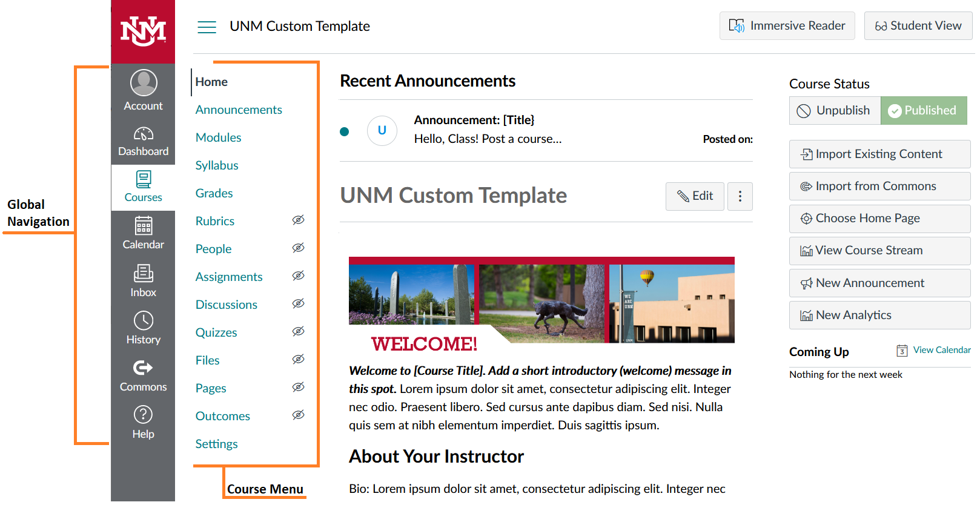Launch the Immersive Reader
The height and width of the screenshot is (505, 980).
pos(787,26)
